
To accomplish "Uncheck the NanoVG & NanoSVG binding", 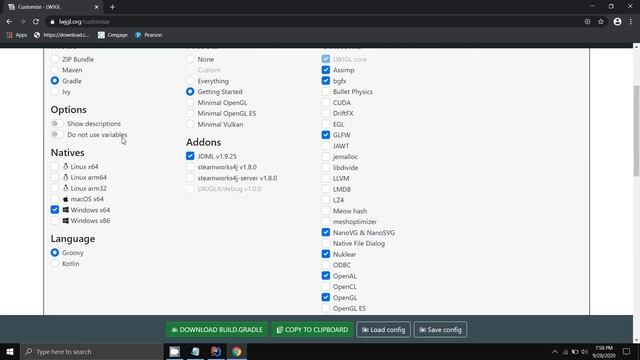I will (326, 232).
